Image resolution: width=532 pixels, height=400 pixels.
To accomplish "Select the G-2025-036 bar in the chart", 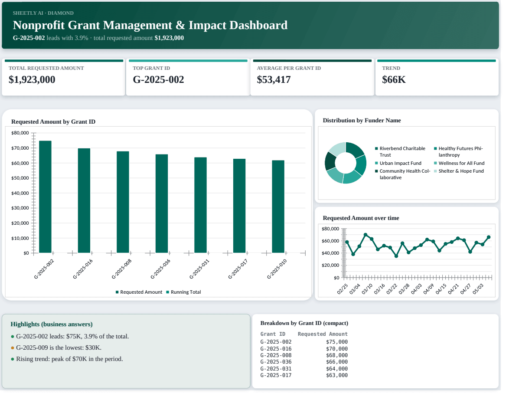I will 162,203.
